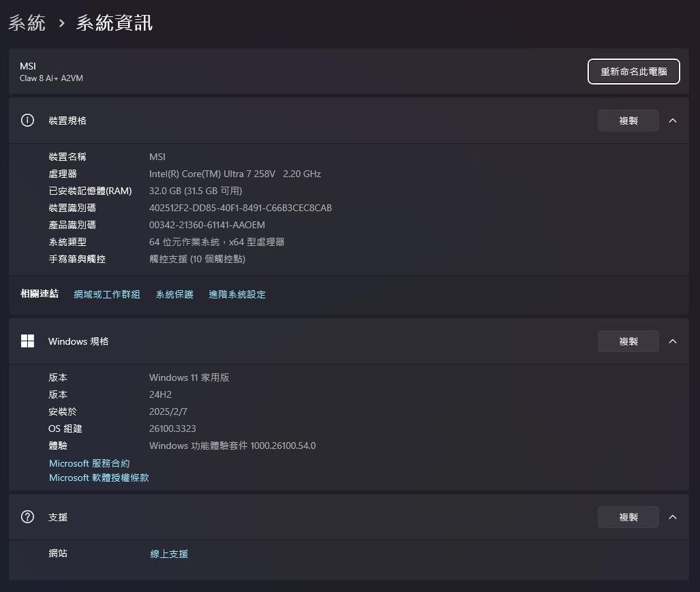This screenshot has width=700, height=592.
Task: Click the 裝置規格 section heading
Action: tap(67, 121)
